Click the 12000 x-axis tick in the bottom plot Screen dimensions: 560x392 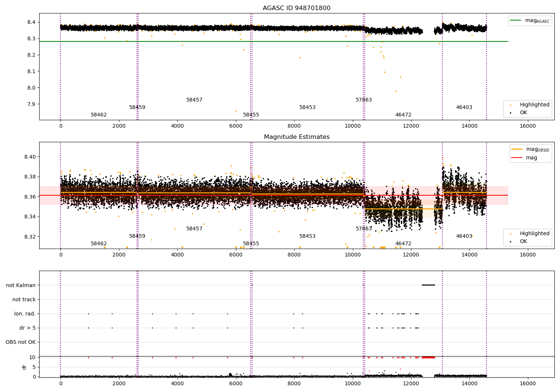click(411, 383)
